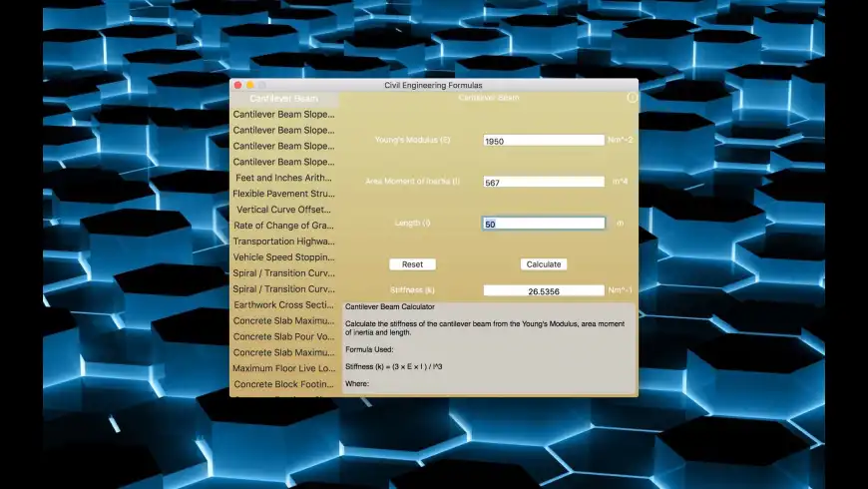Click the Young's Modulus (E) label
Screen dimensions: 868x489
tap(412, 140)
